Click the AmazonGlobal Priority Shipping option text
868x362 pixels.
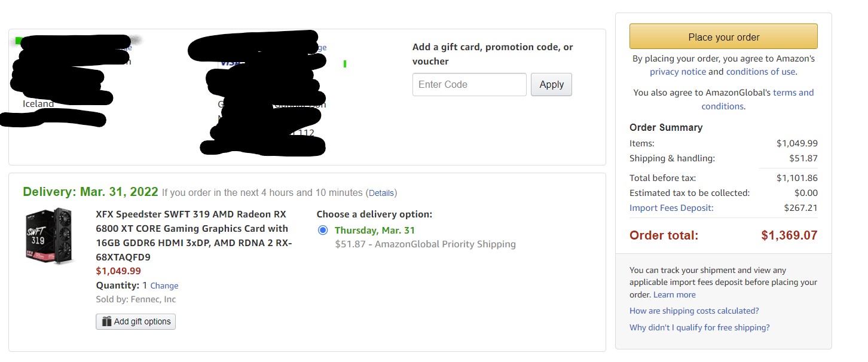tap(425, 244)
